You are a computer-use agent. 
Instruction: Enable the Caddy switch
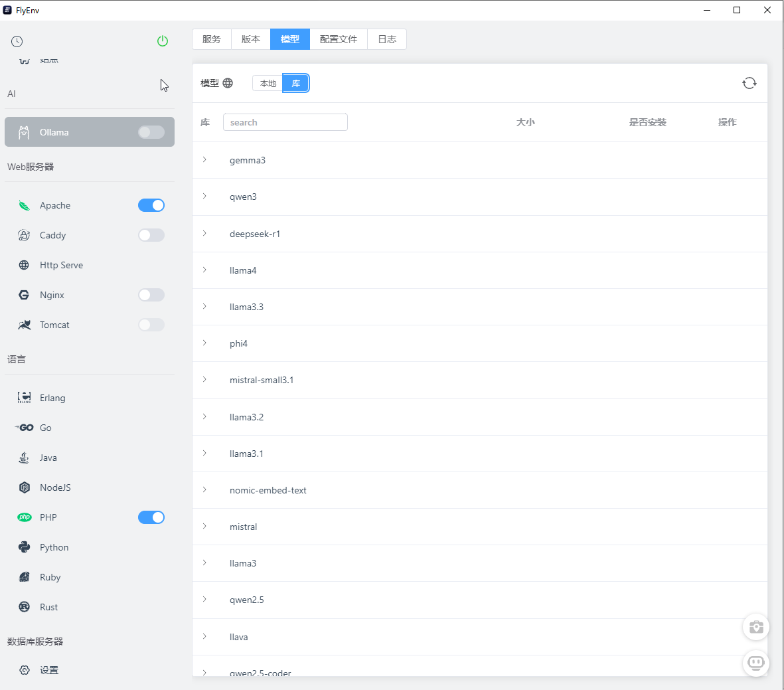(151, 235)
